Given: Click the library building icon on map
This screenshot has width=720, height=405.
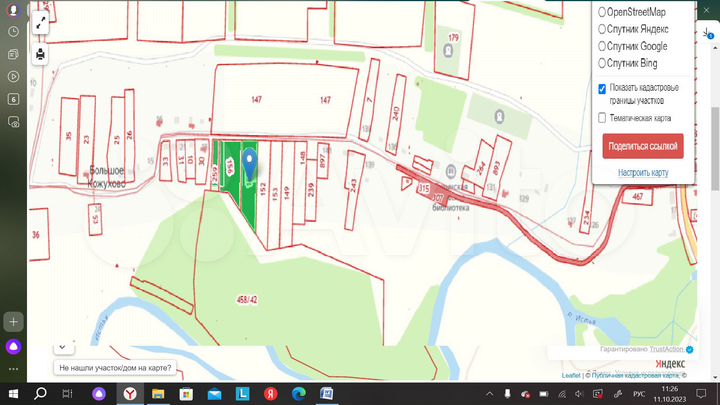Looking at the screenshot, I should point(450,170).
